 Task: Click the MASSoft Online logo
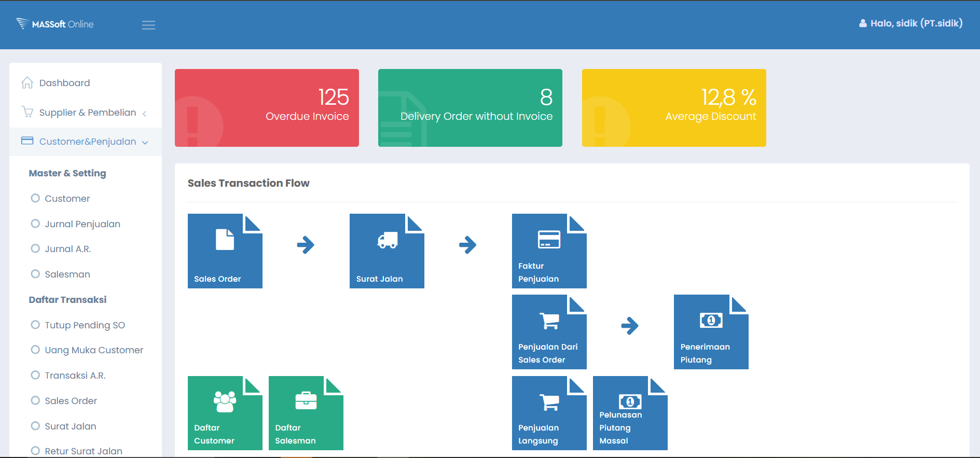[x=55, y=24]
